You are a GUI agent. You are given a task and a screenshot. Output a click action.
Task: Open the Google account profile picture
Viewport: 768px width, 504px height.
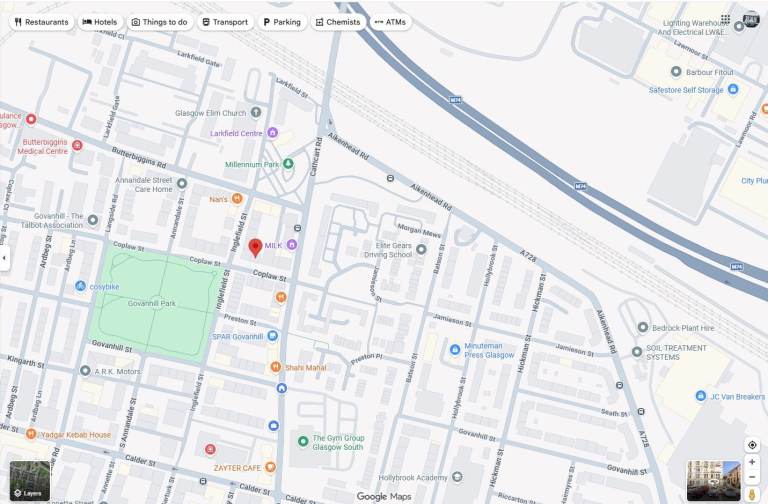(x=751, y=19)
